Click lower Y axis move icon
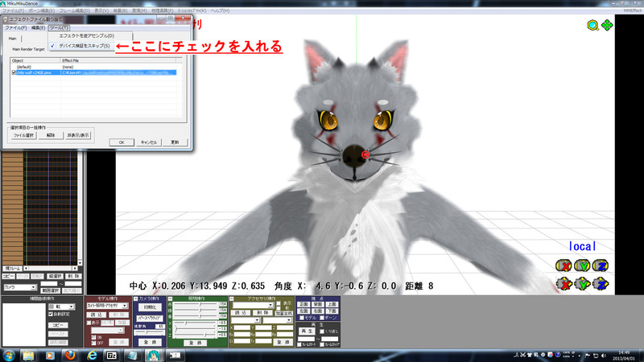Viewport: 644px width, 362px height. 582,284
